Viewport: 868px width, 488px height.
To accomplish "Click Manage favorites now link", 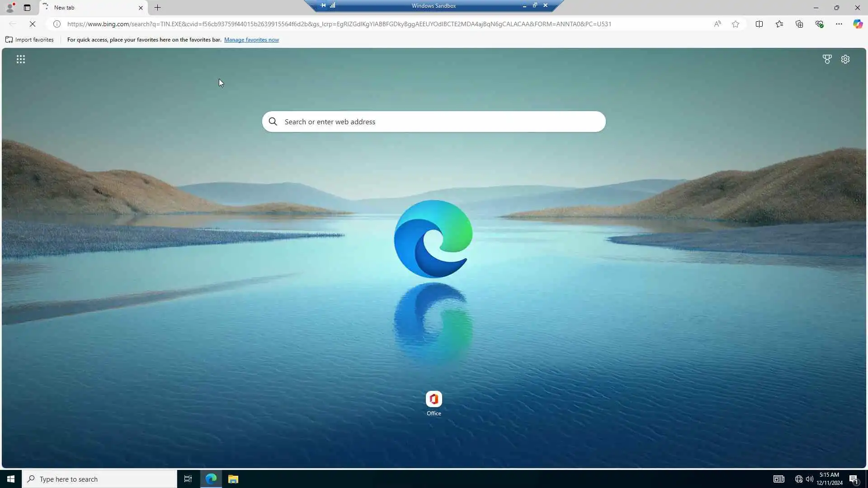I will pos(251,40).
